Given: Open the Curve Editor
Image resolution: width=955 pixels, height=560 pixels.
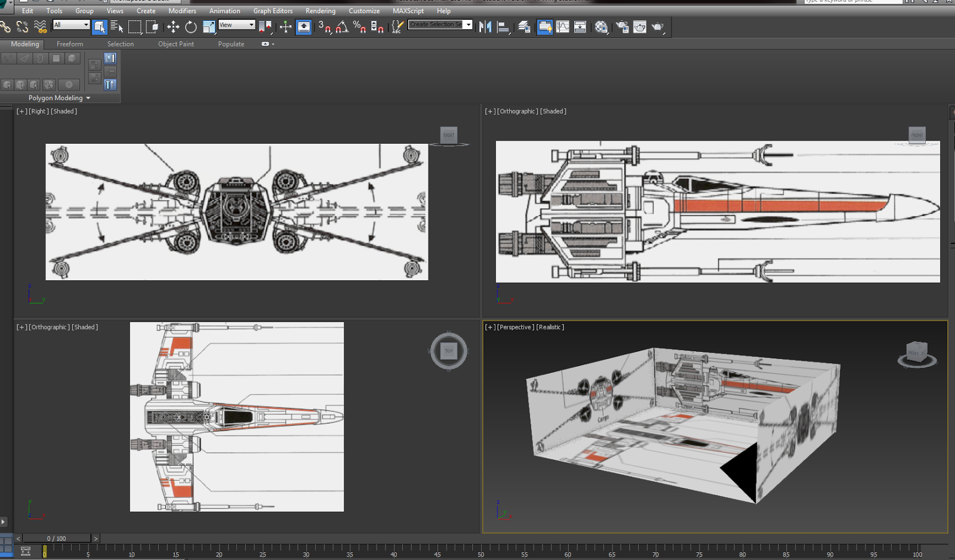Looking at the screenshot, I should (563, 27).
